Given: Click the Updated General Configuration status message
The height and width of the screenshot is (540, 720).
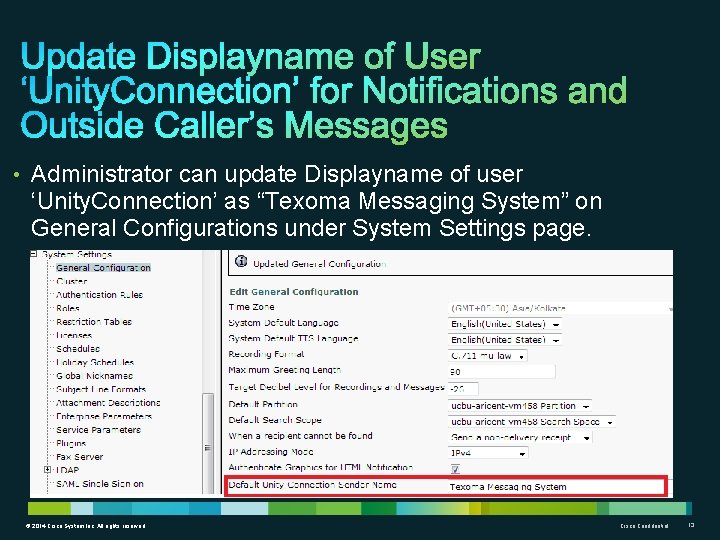Looking at the screenshot, I should [x=319, y=264].
